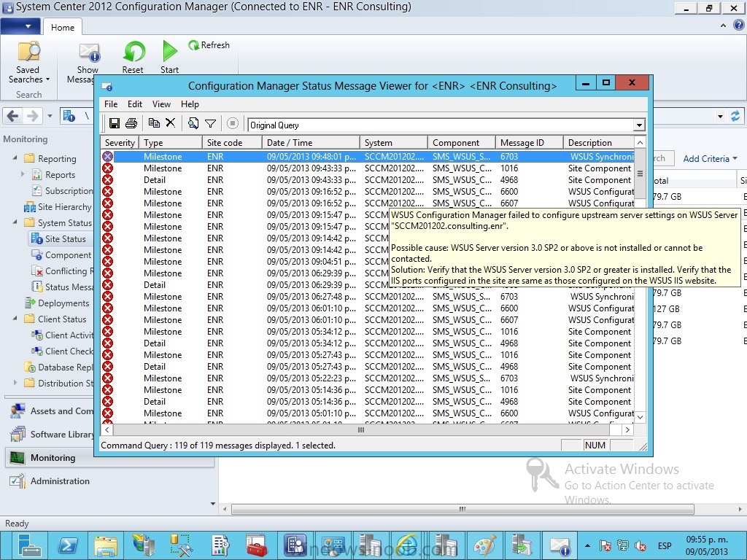Click Show Messages ribbon button
747x560 pixels.
(x=86, y=63)
